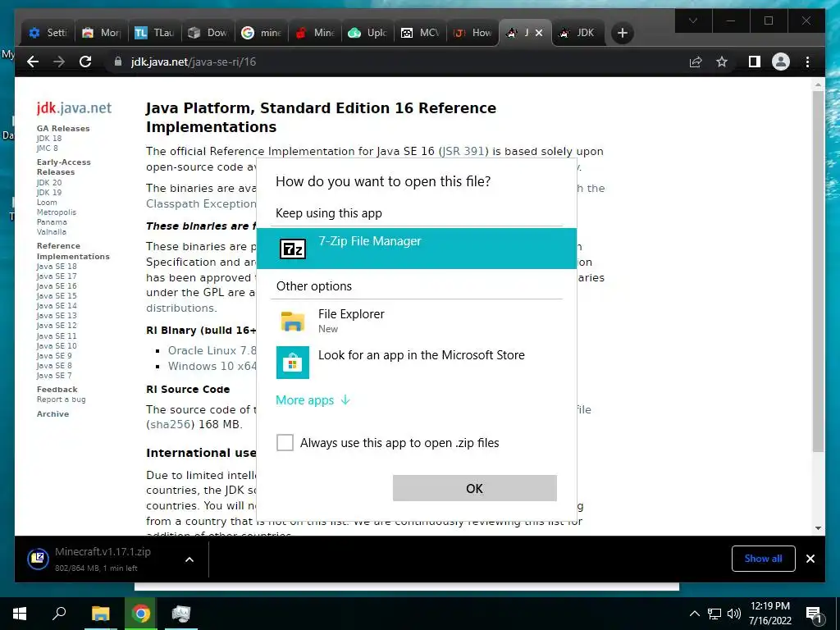Screen dimensions: 840x630
Task: Click Report a bug link
Action: click(61, 399)
